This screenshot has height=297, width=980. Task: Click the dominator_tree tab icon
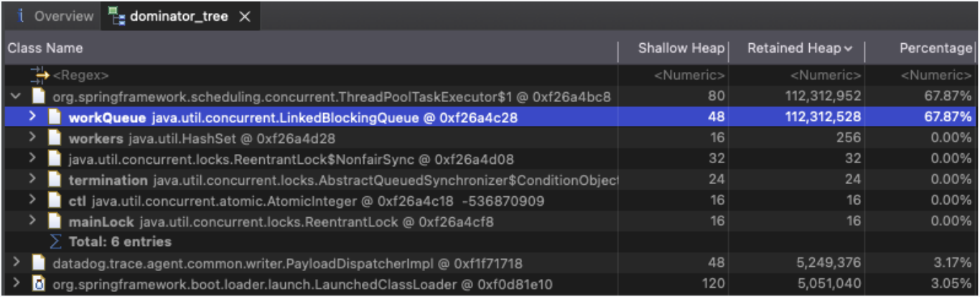[118, 16]
